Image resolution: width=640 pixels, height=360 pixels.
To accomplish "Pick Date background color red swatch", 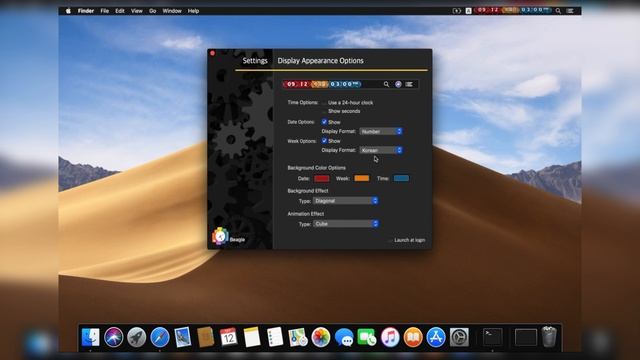I will click(x=322, y=178).
